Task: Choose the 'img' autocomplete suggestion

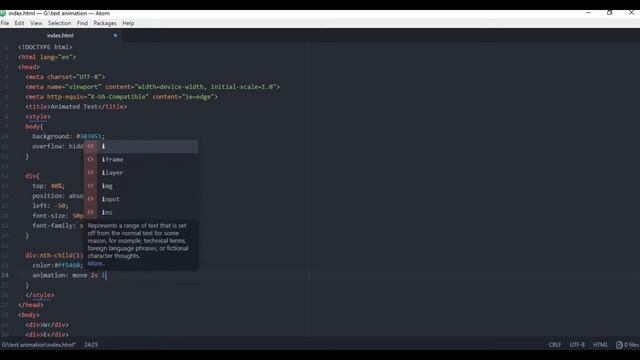Action: 141,186
